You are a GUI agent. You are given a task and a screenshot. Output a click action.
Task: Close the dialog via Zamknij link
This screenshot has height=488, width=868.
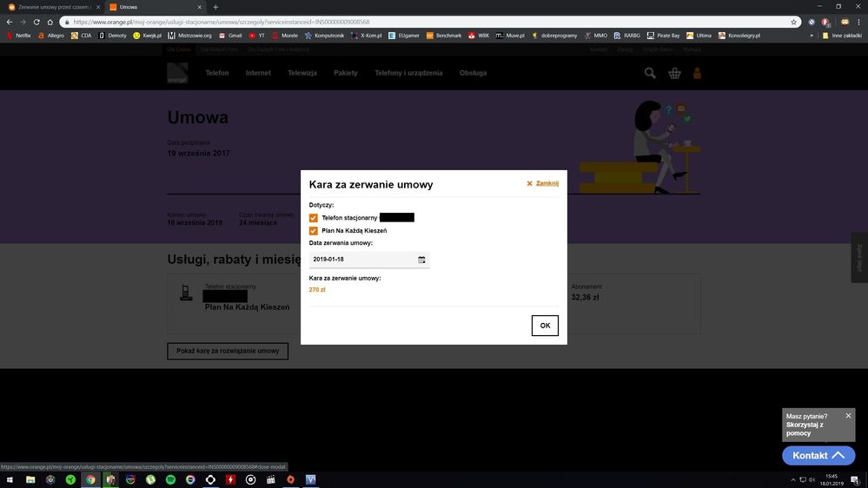pyautogui.click(x=547, y=184)
